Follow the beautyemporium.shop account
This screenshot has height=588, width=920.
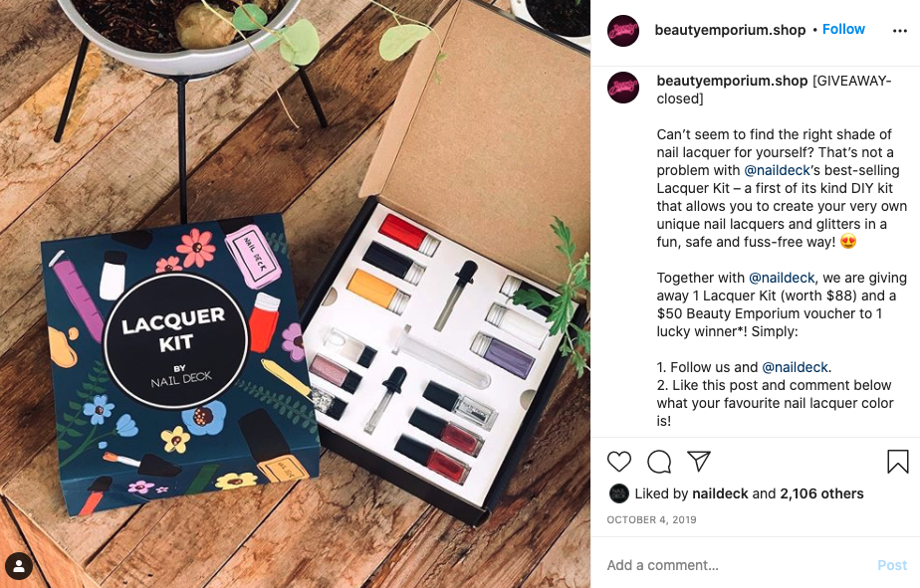[843, 29]
